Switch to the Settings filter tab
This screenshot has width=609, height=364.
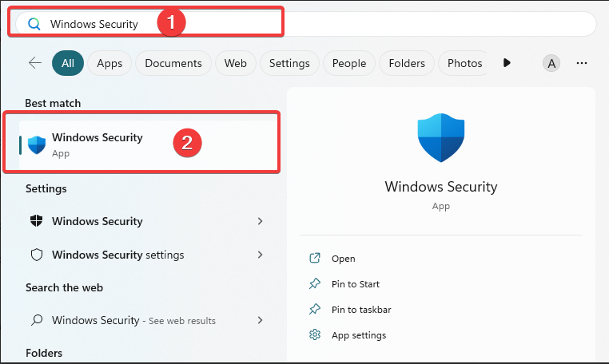click(x=289, y=63)
